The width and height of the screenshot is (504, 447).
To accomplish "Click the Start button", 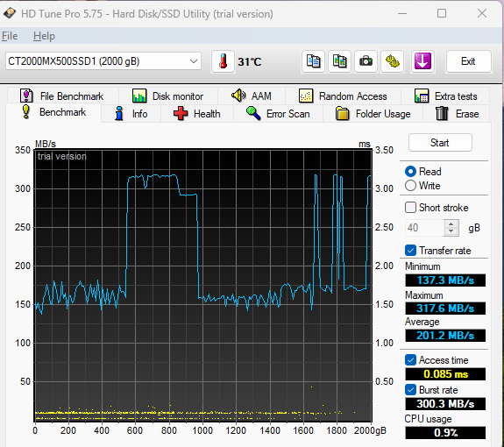I will 440,142.
